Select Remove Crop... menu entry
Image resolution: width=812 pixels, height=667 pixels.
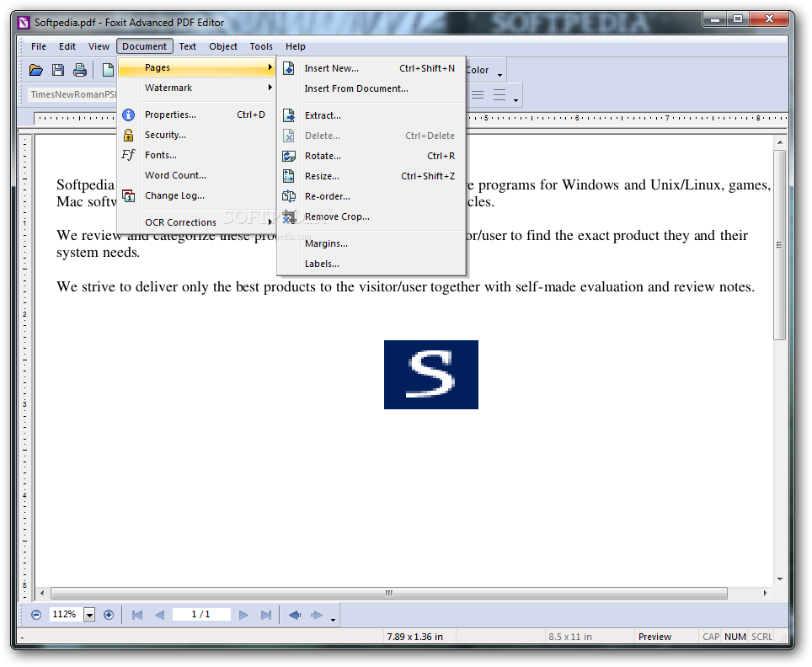371,216
